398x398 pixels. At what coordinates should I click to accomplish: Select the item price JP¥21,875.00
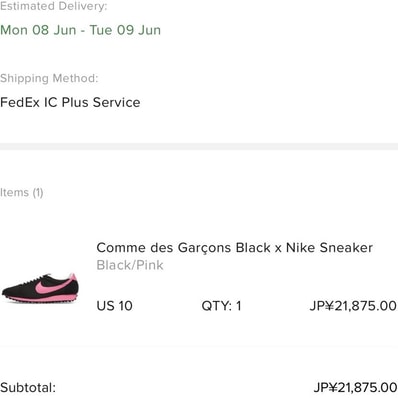tap(353, 306)
